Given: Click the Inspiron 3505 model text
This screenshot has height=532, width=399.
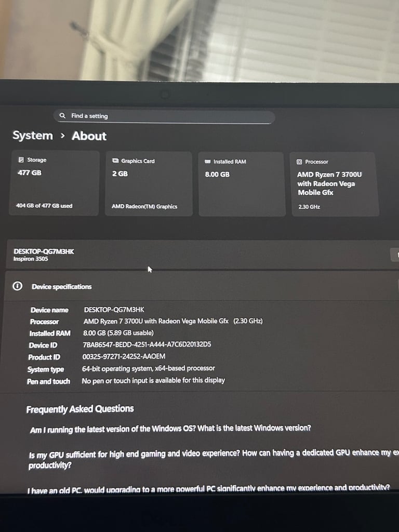Looking at the screenshot, I should (x=31, y=259).
